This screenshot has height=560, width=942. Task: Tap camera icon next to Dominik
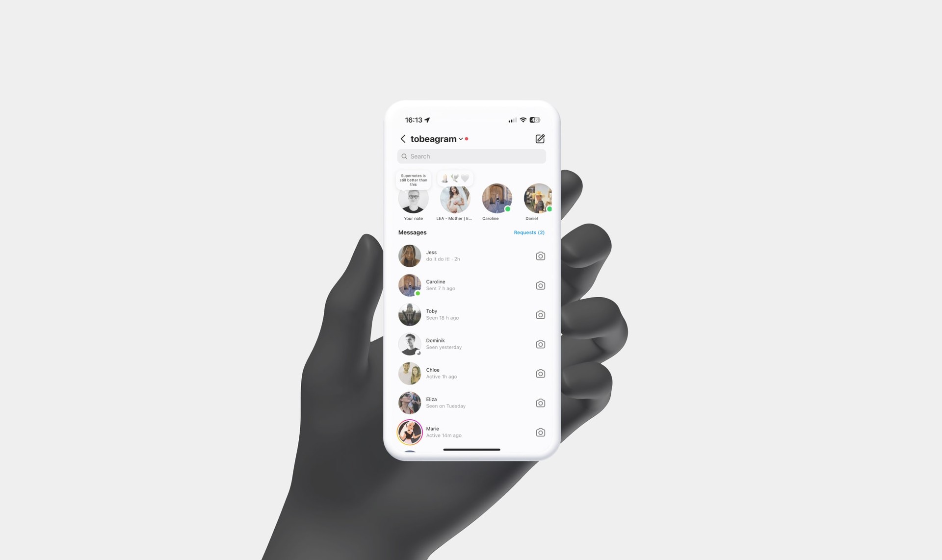tap(539, 344)
